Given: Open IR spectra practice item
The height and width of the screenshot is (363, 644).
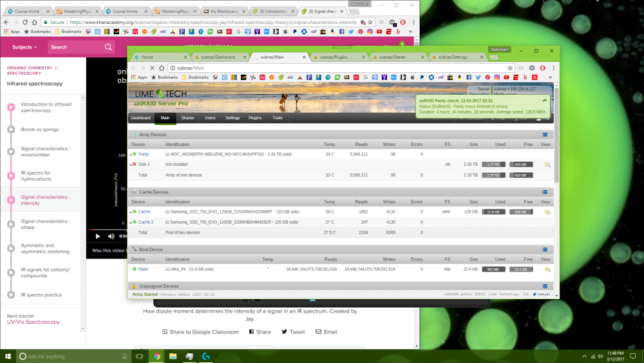Looking at the screenshot, I should point(41,295).
